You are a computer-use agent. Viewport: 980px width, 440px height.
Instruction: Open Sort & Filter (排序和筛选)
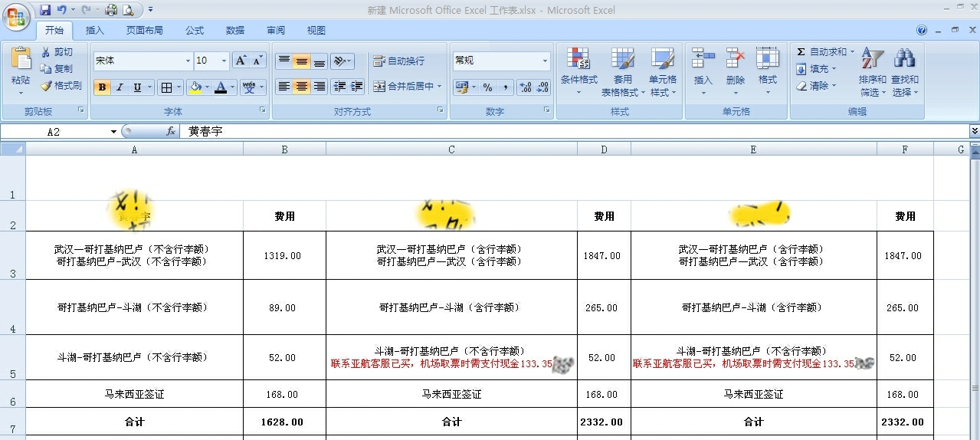coord(872,72)
